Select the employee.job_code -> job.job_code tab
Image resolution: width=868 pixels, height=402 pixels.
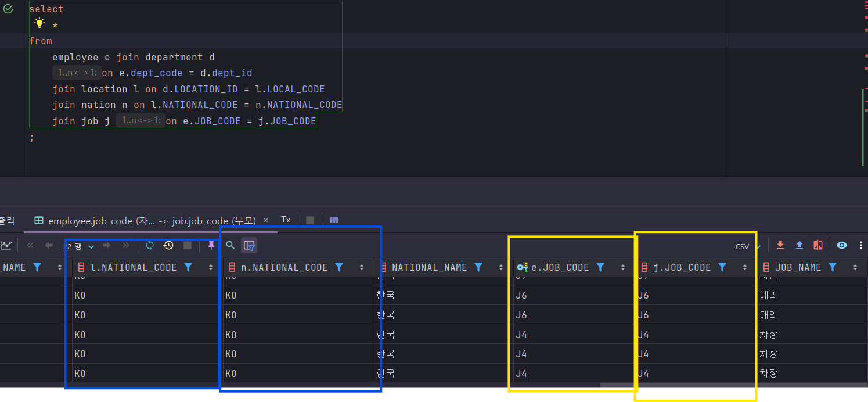click(152, 220)
